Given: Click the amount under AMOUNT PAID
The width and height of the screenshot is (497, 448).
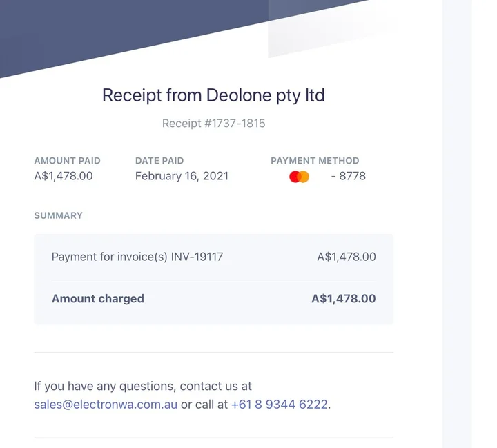Looking at the screenshot, I should pyautogui.click(x=64, y=176).
